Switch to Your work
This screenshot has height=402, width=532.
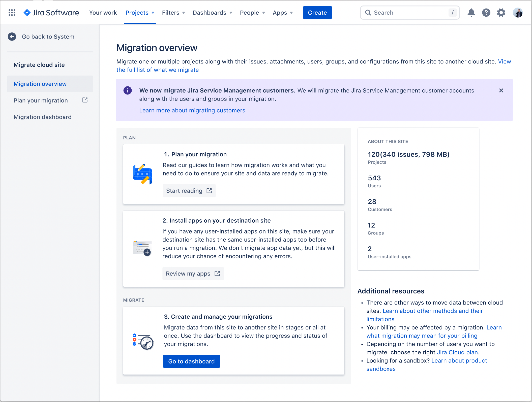103,12
